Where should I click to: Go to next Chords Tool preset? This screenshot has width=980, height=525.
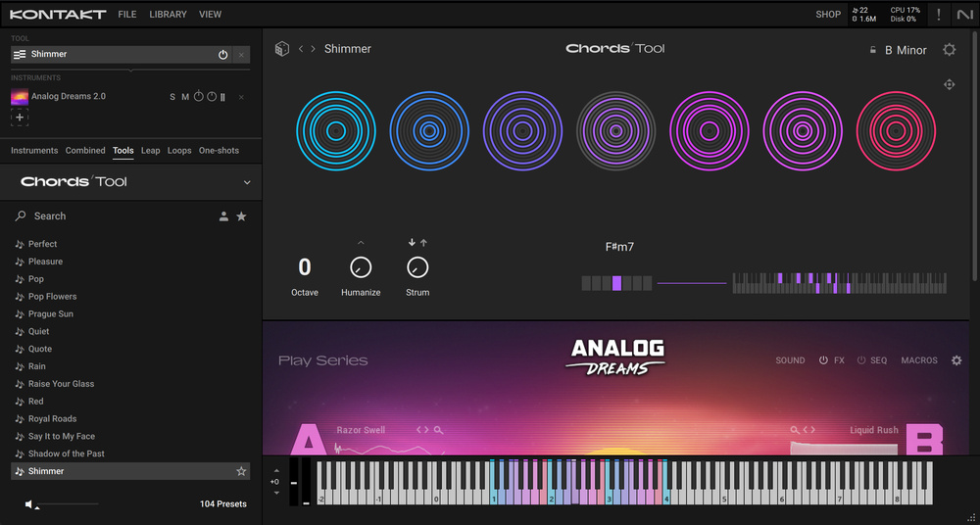pyautogui.click(x=314, y=49)
